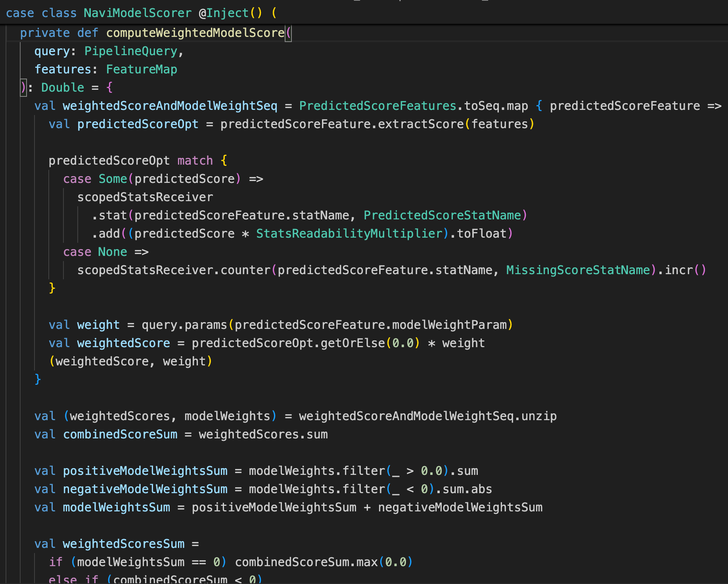Click the match keyword after predictedScoreOpt
The width and height of the screenshot is (728, 584).
[x=195, y=161]
